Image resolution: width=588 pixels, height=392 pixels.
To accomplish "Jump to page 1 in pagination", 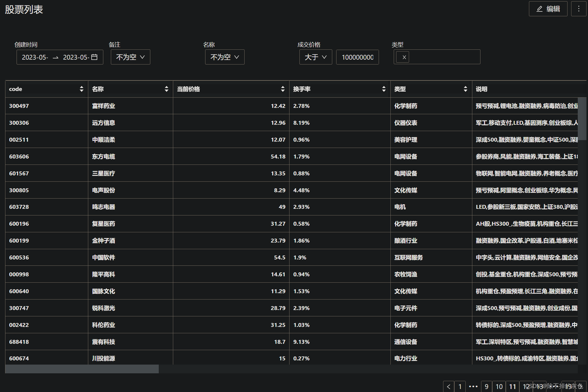I will [460, 387].
